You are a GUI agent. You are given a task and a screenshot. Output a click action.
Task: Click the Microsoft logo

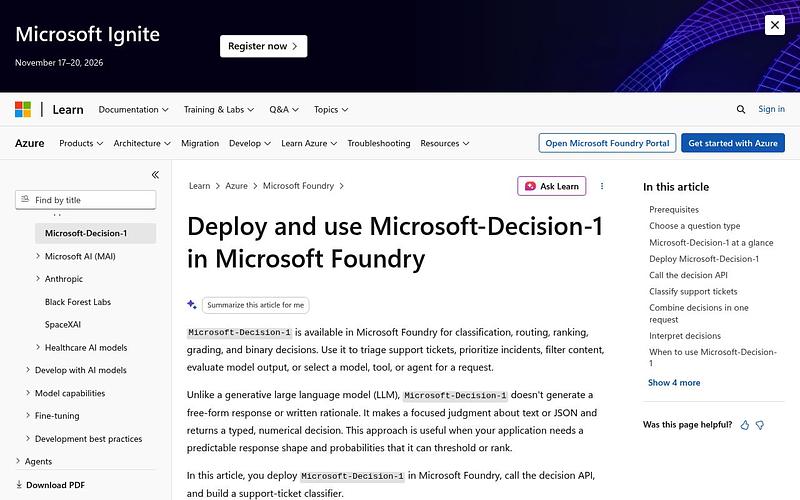click(23, 109)
